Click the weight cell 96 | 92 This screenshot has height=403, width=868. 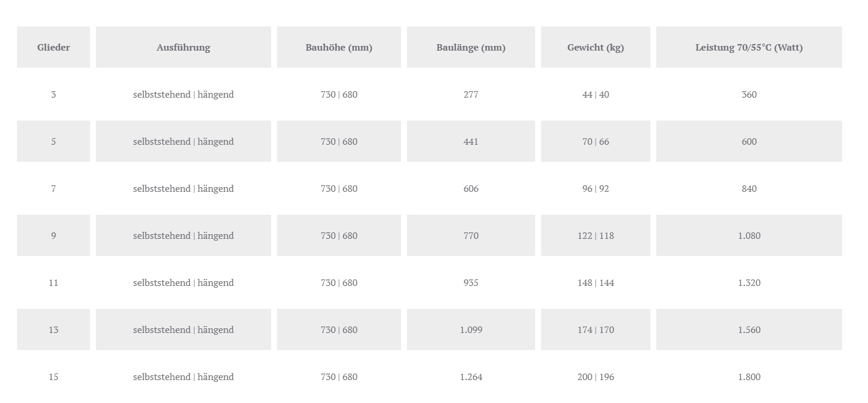coord(596,189)
